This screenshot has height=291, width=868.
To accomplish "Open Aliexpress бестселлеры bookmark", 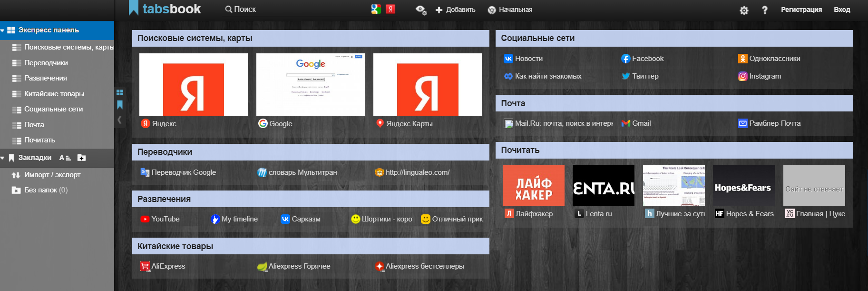I will click(419, 266).
